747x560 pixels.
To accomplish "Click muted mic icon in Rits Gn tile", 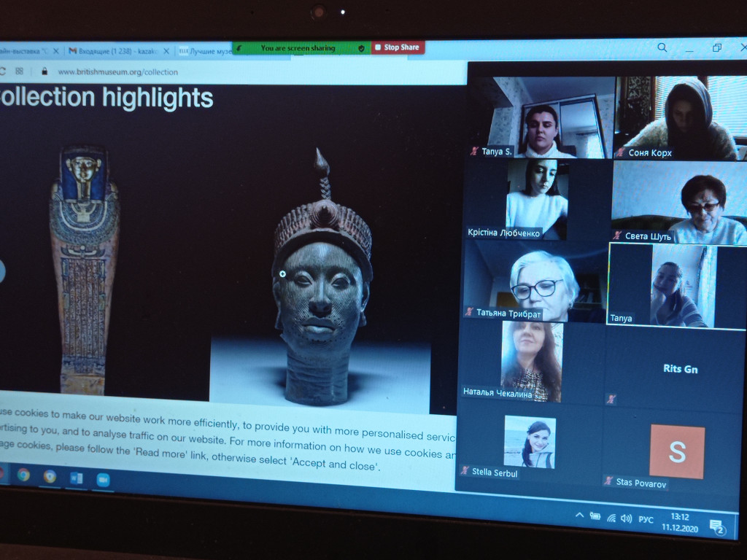I will [x=612, y=399].
